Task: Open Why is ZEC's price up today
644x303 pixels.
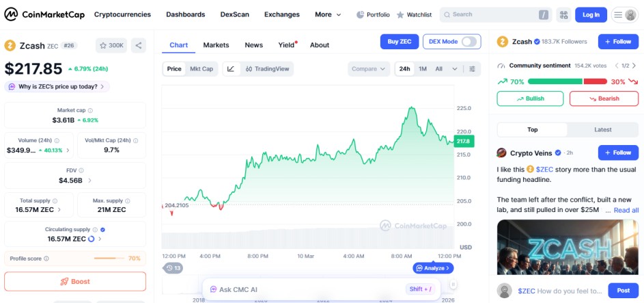Action: pos(57,87)
